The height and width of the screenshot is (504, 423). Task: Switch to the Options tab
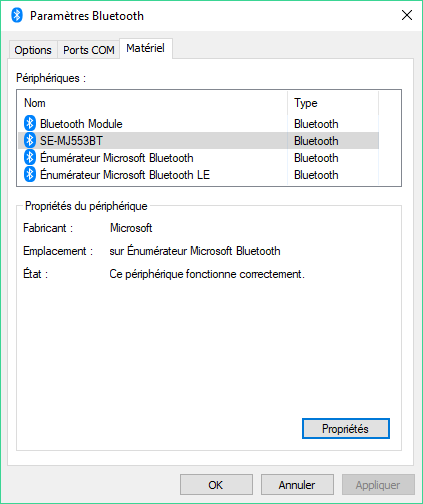coord(33,50)
